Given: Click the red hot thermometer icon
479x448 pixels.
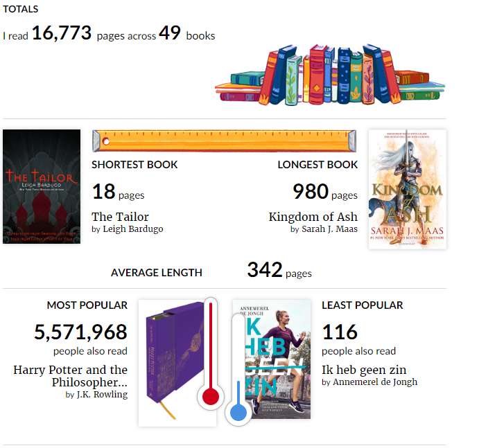Looking at the screenshot, I should [211, 354].
